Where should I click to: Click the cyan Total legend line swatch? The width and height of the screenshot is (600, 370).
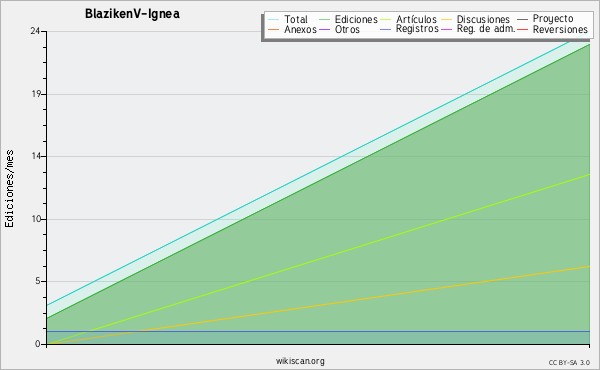click(x=274, y=20)
